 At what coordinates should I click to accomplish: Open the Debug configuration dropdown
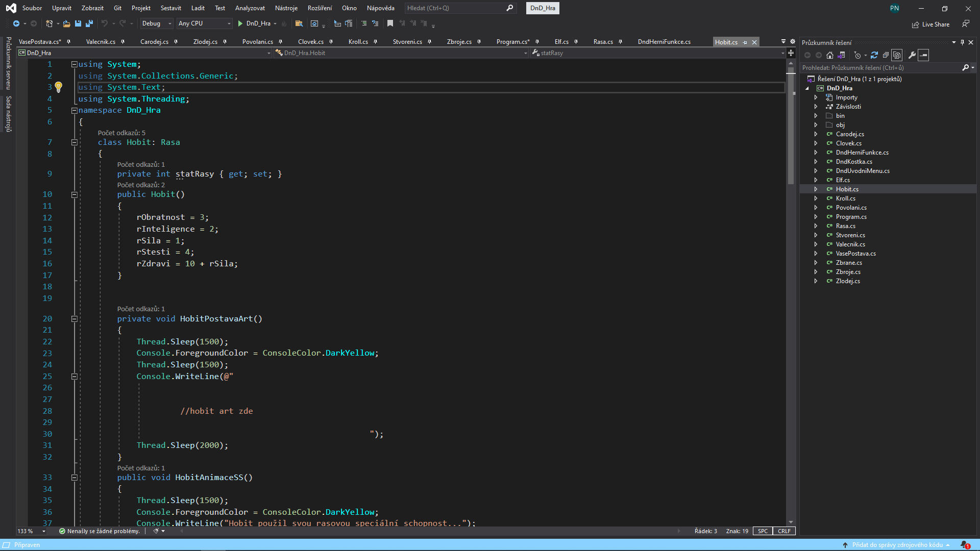pos(157,23)
